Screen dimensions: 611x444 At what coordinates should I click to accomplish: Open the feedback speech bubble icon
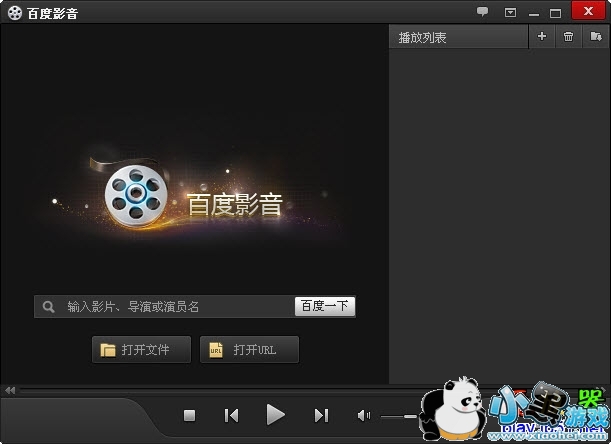[x=482, y=12]
